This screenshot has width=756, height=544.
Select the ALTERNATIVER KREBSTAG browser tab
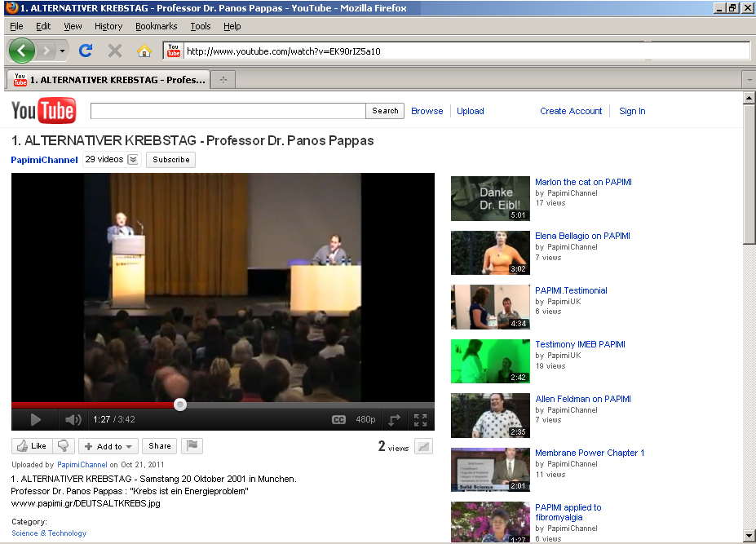coord(108,80)
